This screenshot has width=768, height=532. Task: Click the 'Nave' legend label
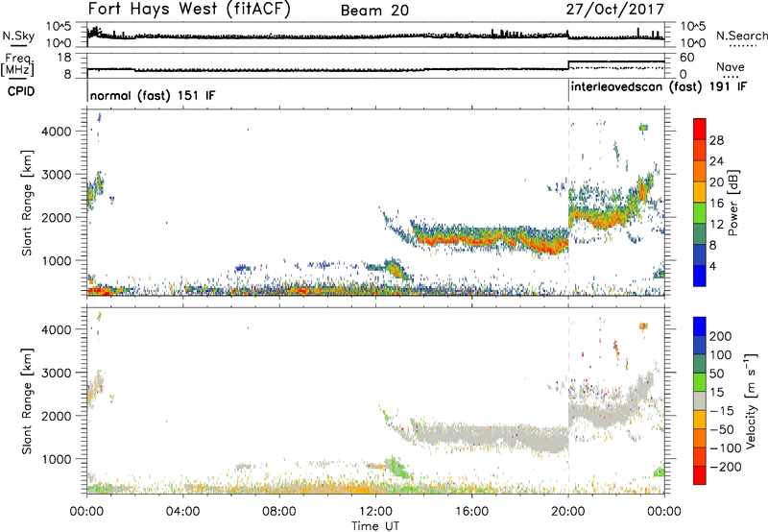point(731,67)
